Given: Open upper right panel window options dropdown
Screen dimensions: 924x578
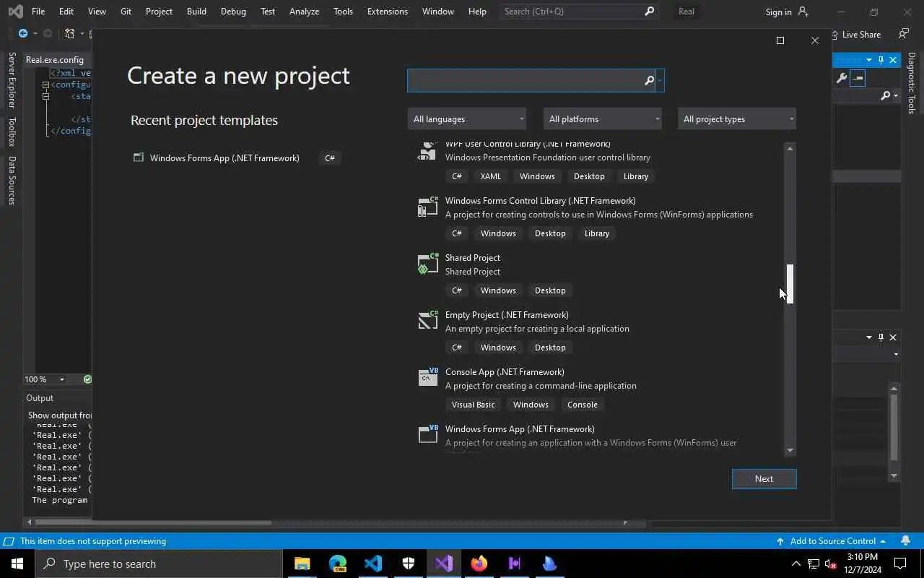Looking at the screenshot, I should (x=868, y=60).
